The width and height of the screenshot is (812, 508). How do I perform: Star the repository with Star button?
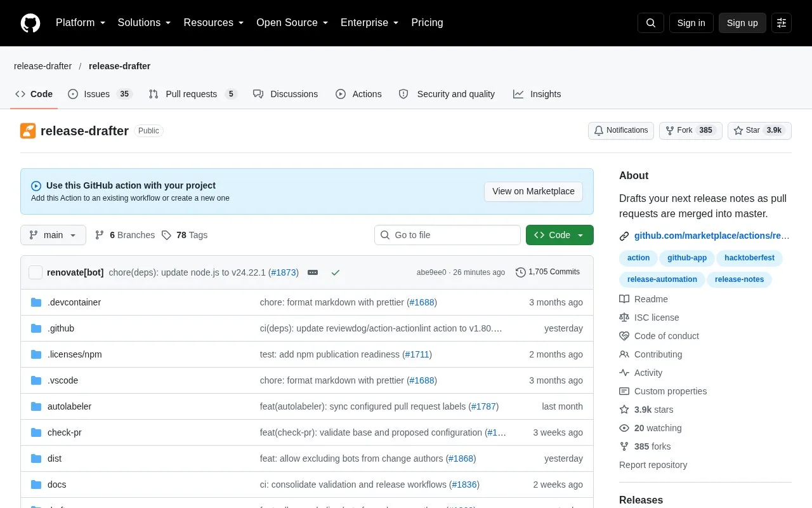pos(759,130)
